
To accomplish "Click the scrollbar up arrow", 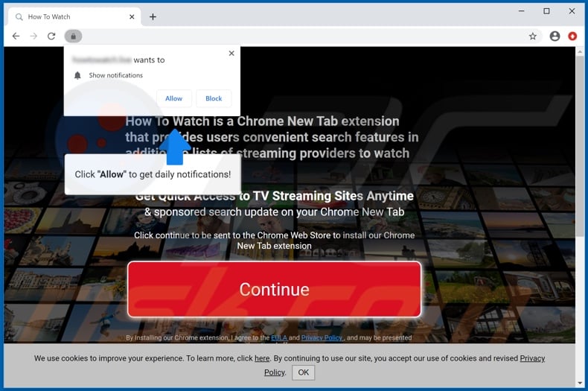I will (x=580, y=51).
